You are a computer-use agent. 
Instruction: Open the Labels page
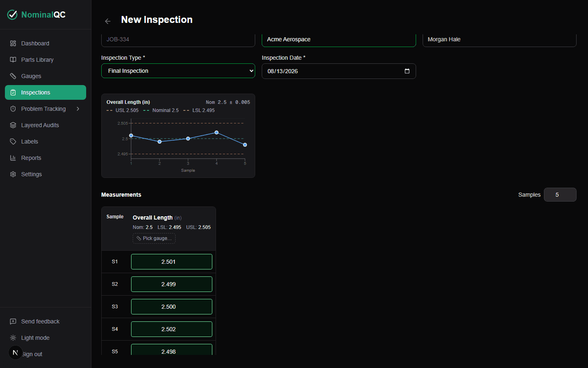coord(45,141)
